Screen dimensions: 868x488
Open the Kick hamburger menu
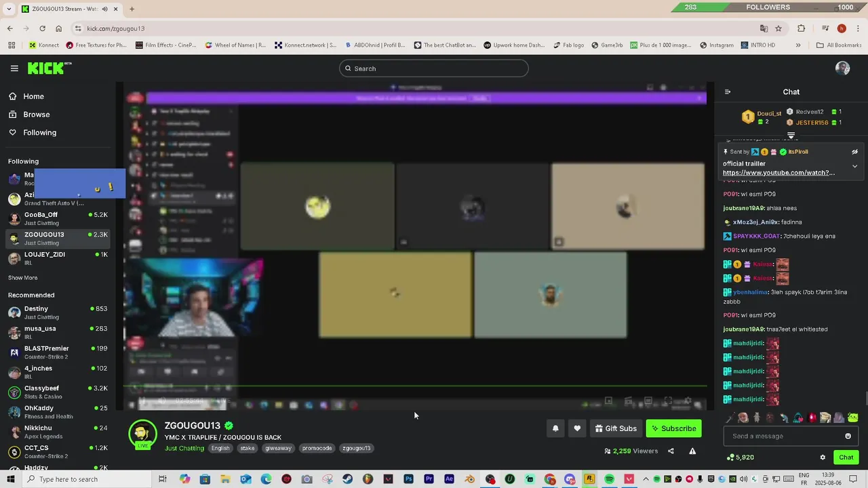pyautogui.click(x=14, y=68)
